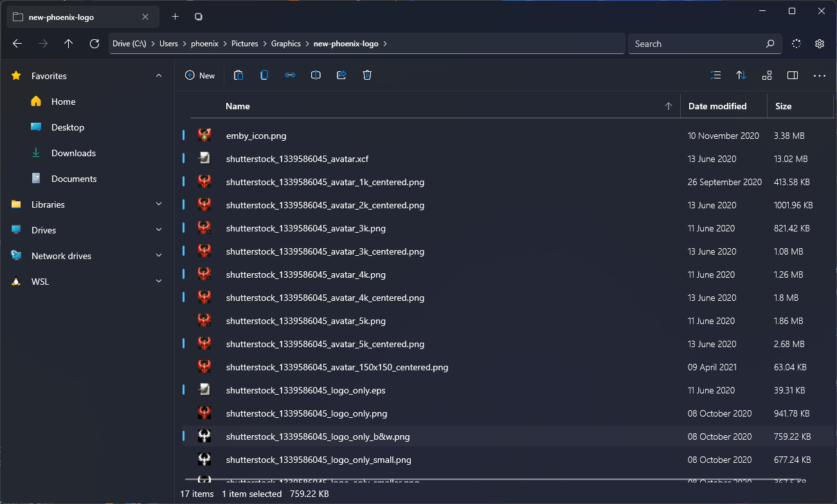837x504 pixels.
Task: Select shutterstock_1339586045_logo_only_b&w.png
Action: tap(508, 437)
